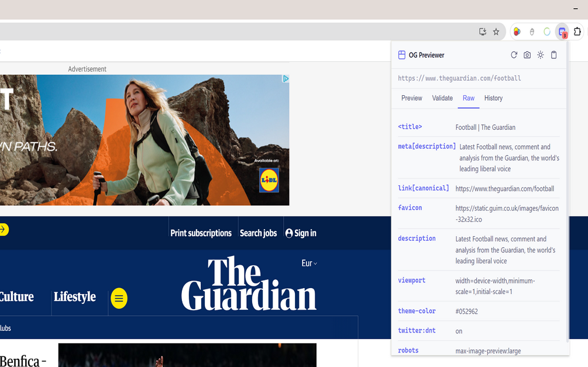
Task: Click the max-image-preview:large value
Action: click(488, 351)
